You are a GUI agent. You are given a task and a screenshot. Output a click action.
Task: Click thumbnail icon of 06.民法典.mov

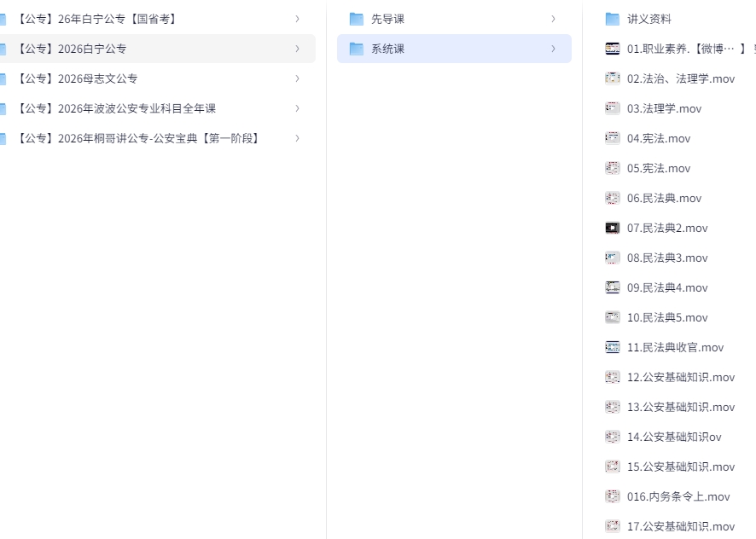tap(613, 198)
